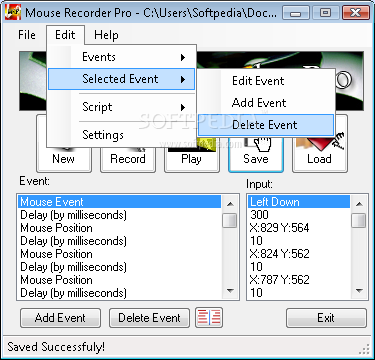Open the File menu
This screenshot has height=360, width=375.
click(27, 35)
